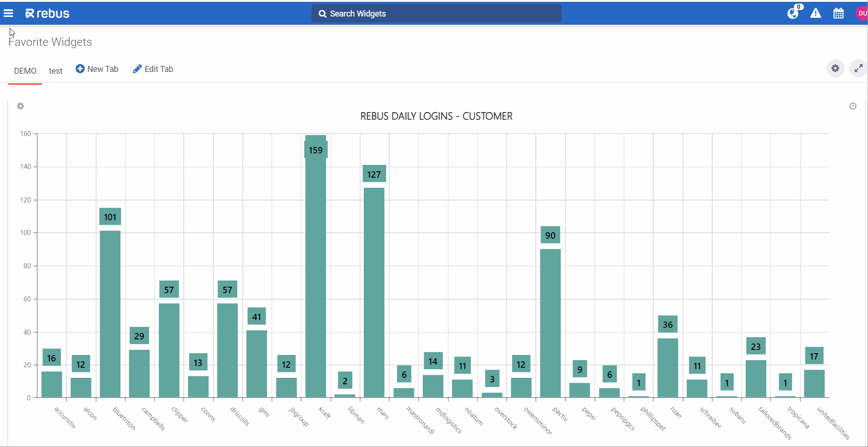The height and width of the screenshot is (447, 868).
Task: Click the widget clock refresh icon
Action: (852, 106)
